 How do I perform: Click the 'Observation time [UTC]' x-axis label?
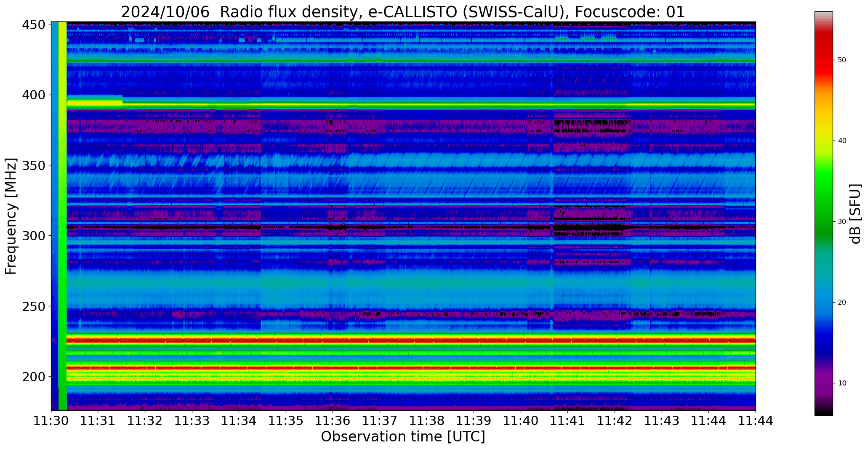pos(403,437)
